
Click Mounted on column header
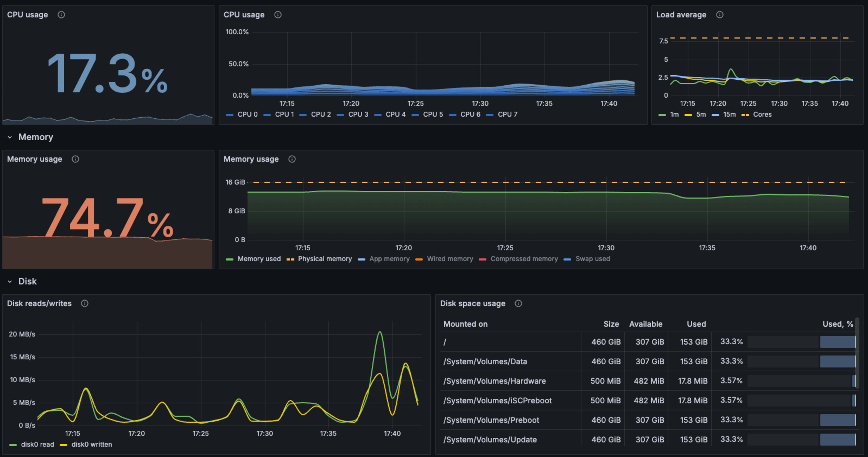pos(465,324)
